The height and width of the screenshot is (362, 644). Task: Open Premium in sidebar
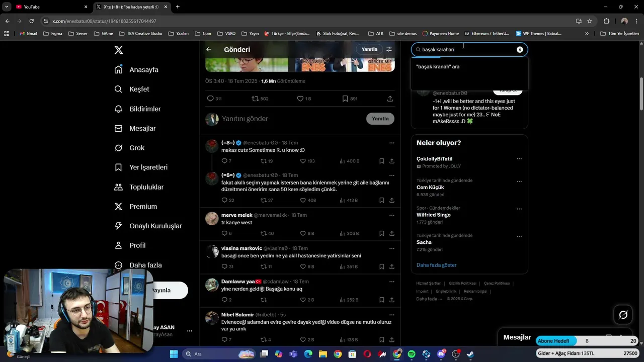136,206
